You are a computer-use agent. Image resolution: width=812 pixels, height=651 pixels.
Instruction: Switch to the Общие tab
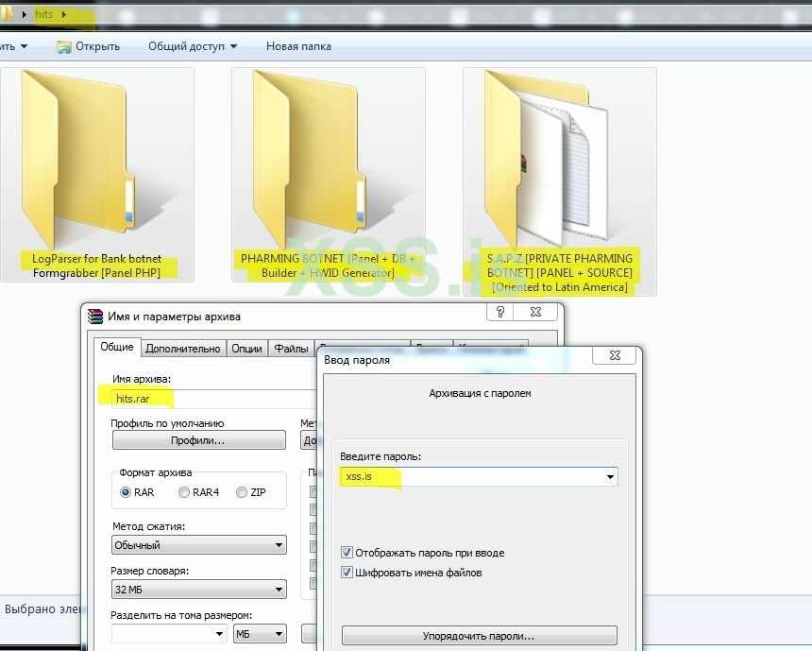pos(117,347)
